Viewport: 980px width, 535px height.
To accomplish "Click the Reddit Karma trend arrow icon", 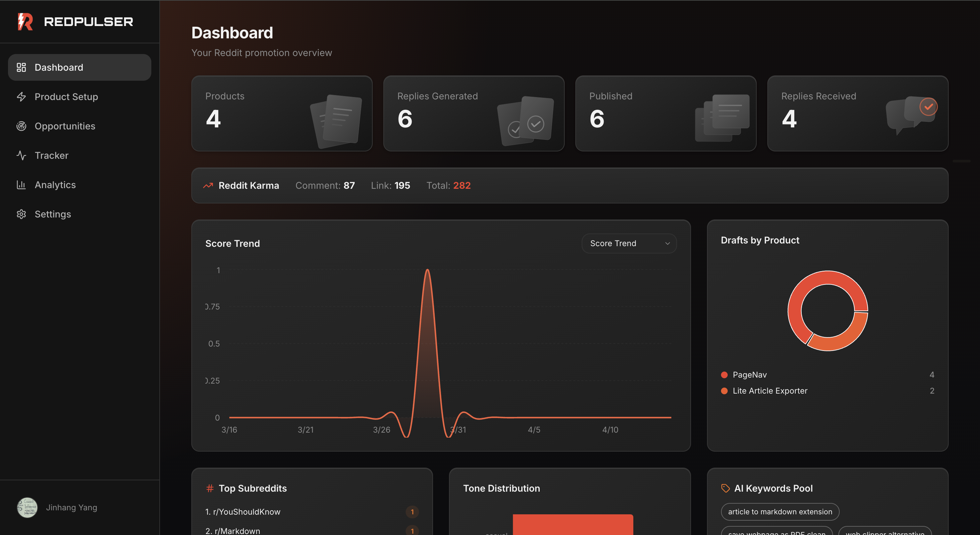I will (x=208, y=185).
